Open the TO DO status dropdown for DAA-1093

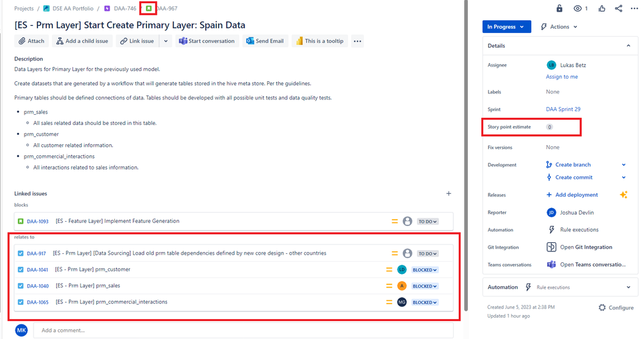pyautogui.click(x=428, y=222)
